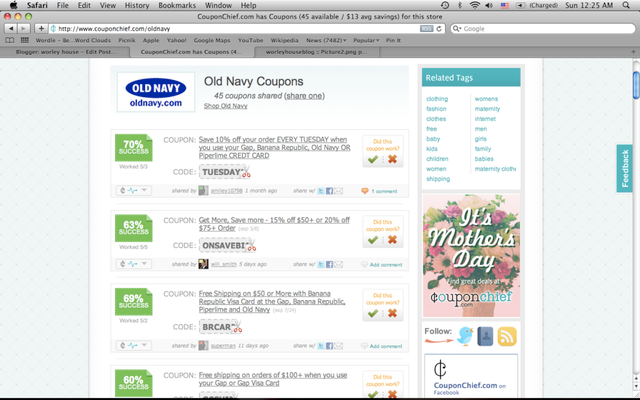This screenshot has width=640, height=400.
Task: Open the YouTube bookmark
Action: click(x=250, y=40)
